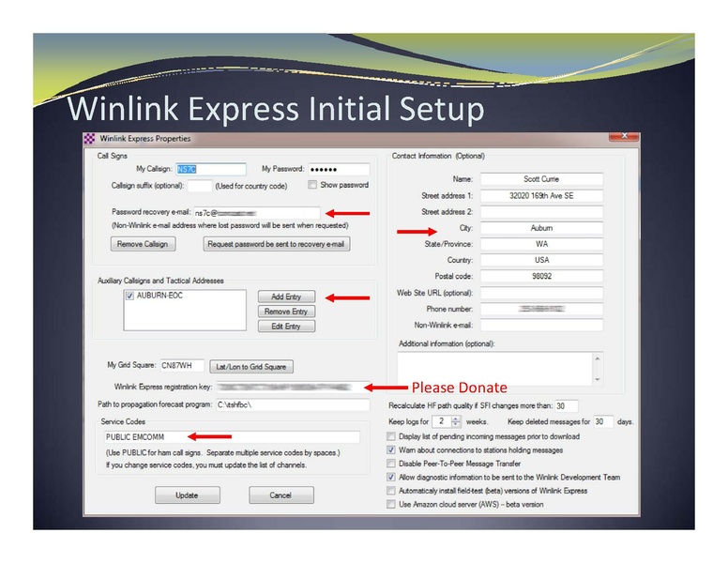The width and height of the screenshot is (728, 563).
Task: Click the Remove Callsign button
Action: click(x=143, y=244)
